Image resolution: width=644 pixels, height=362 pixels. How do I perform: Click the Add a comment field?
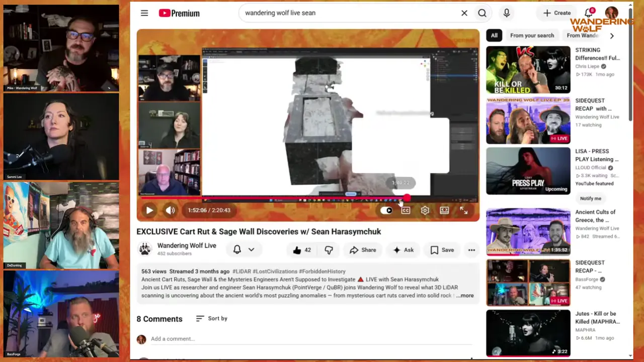point(311,339)
